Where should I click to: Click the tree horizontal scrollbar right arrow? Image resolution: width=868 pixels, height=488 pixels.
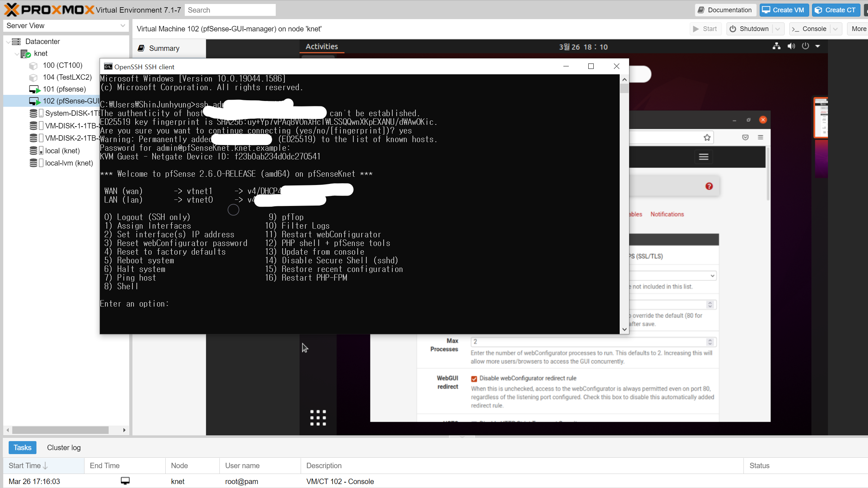pyautogui.click(x=124, y=430)
